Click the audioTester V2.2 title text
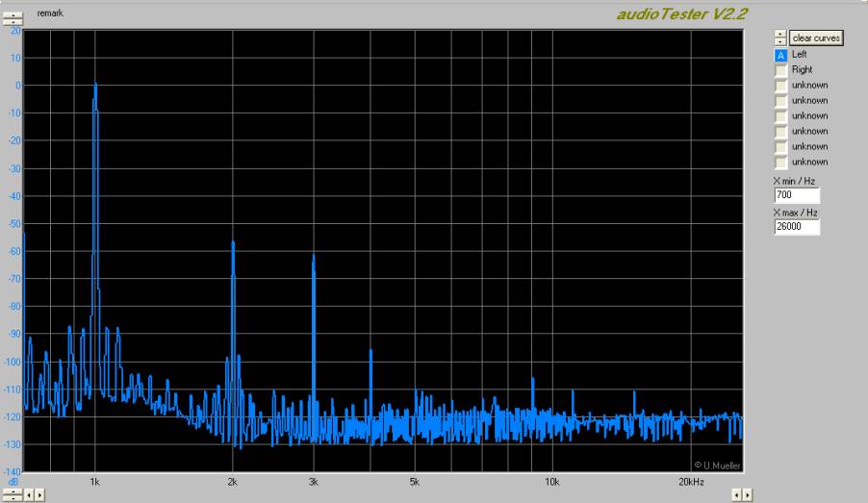 [x=681, y=13]
